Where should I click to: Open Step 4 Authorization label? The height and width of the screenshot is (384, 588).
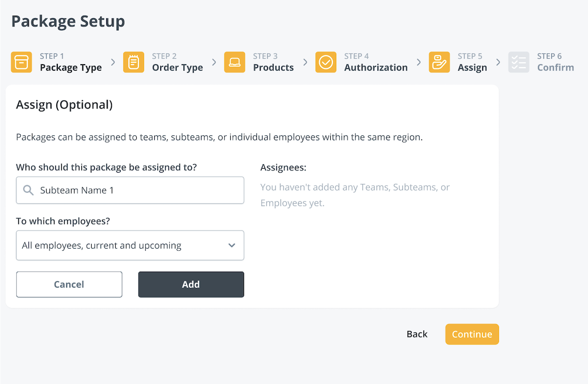(375, 67)
